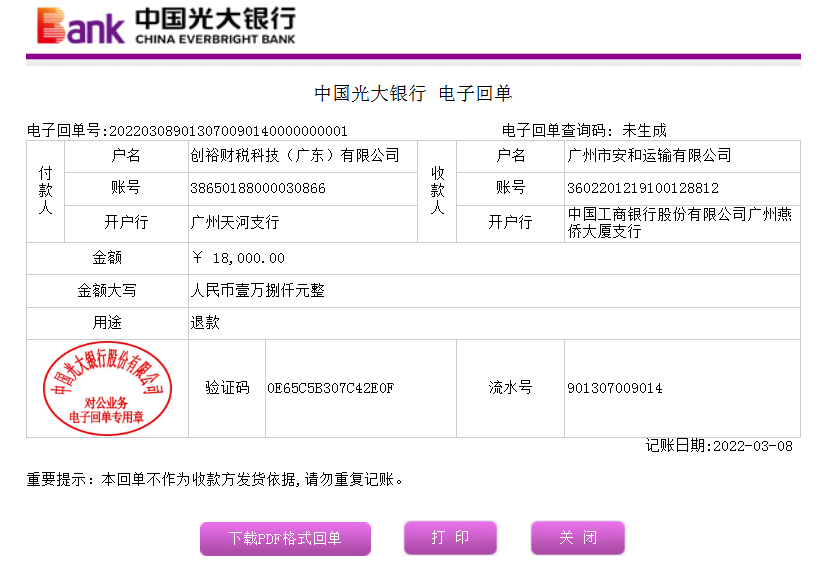
Task: Click the title 中国光大银行 电子回单
Action: 413,94
